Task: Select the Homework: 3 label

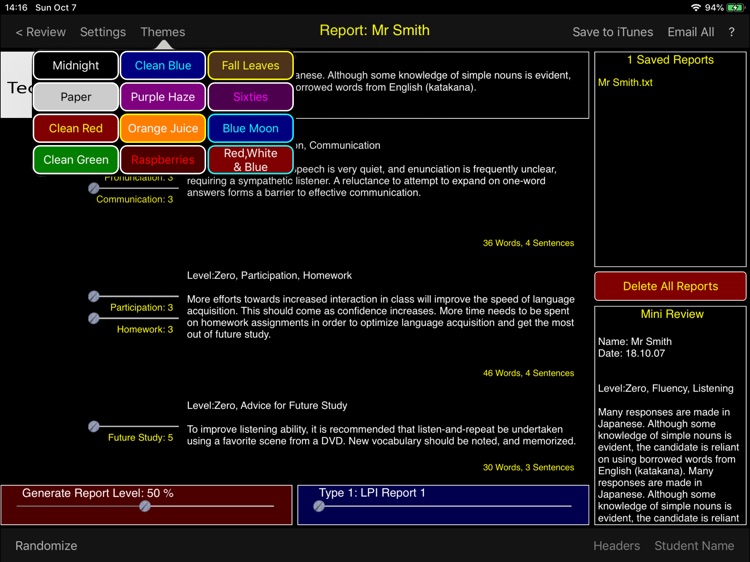Action: pyautogui.click(x=145, y=330)
